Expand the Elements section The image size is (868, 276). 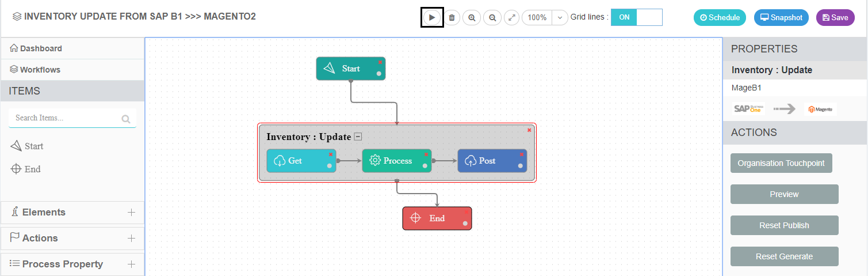(131, 212)
